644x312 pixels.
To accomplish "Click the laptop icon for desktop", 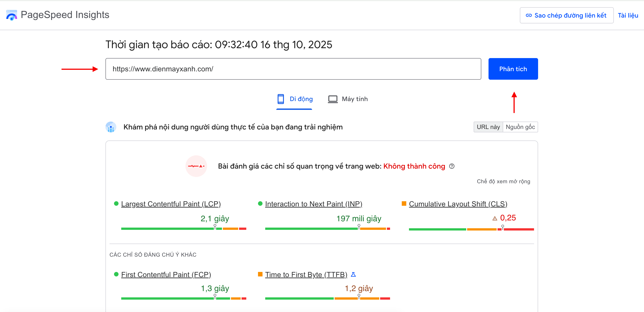I will coord(333,99).
